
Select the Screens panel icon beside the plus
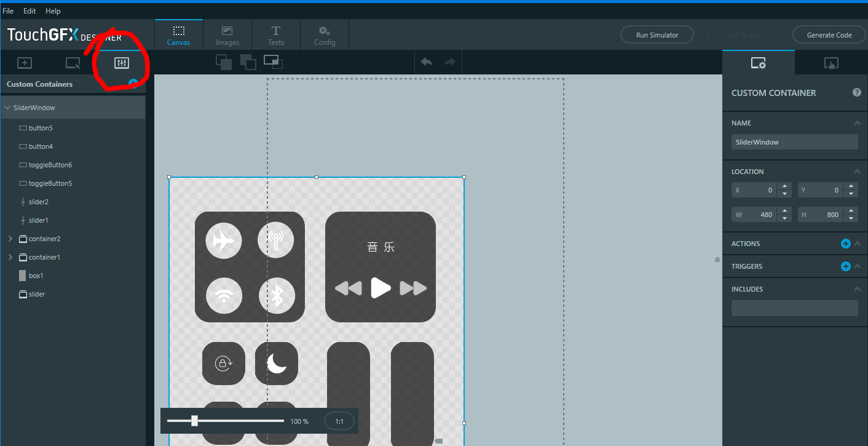73,62
